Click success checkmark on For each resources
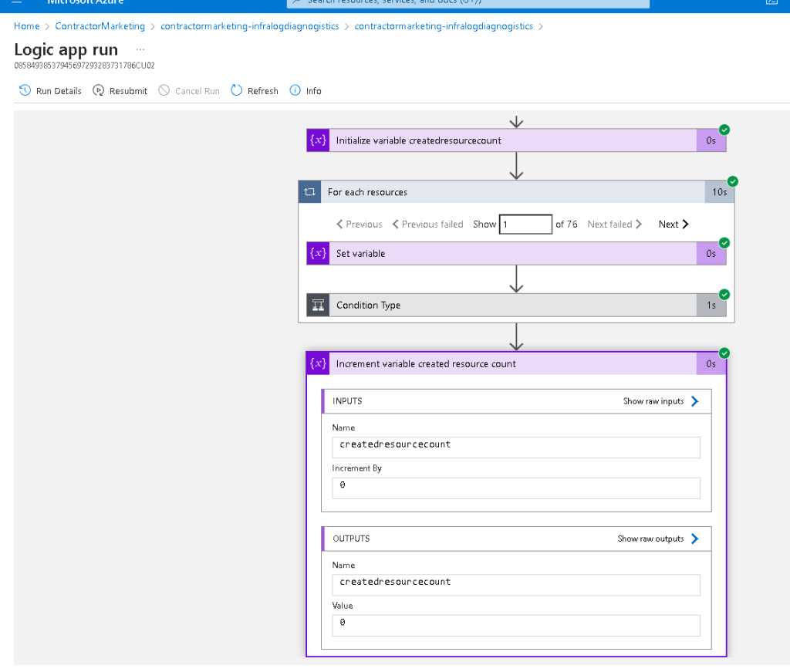 coord(733,181)
